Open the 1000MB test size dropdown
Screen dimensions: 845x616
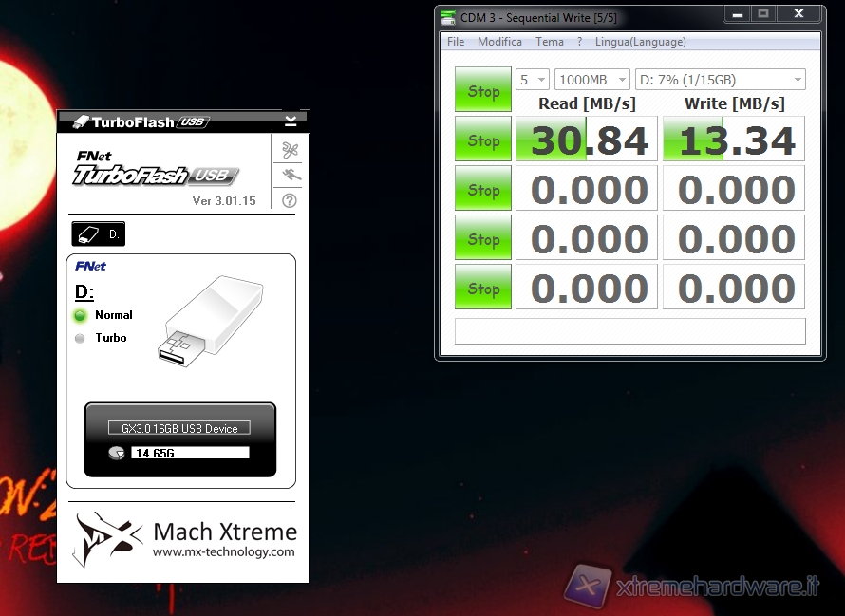(x=591, y=80)
